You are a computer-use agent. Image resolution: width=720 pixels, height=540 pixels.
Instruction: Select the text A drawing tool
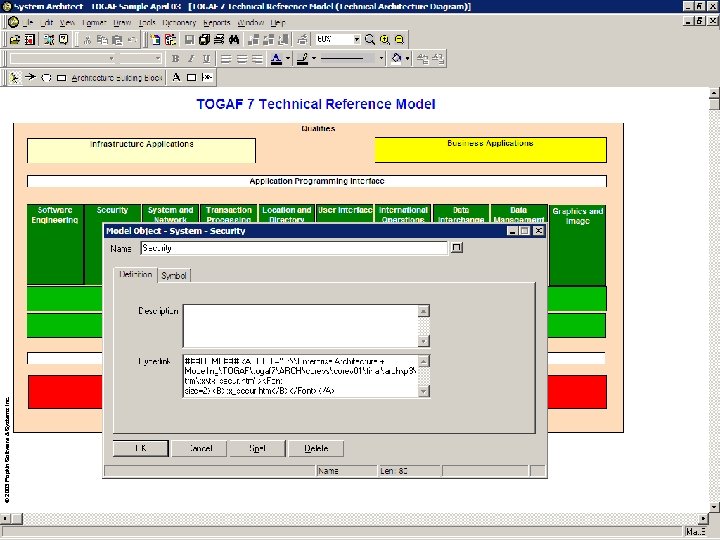[176, 78]
